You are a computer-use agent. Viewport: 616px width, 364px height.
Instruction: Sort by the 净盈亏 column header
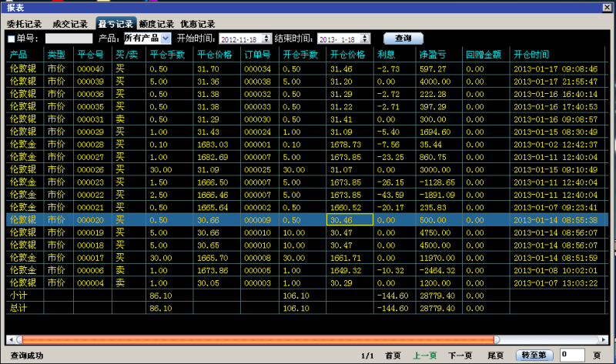click(x=433, y=55)
